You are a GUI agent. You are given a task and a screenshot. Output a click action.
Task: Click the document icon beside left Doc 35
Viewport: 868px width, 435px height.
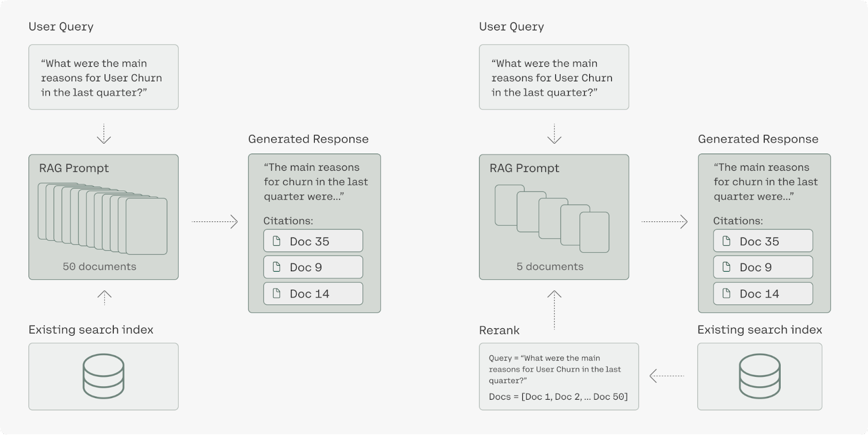pos(277,241)
